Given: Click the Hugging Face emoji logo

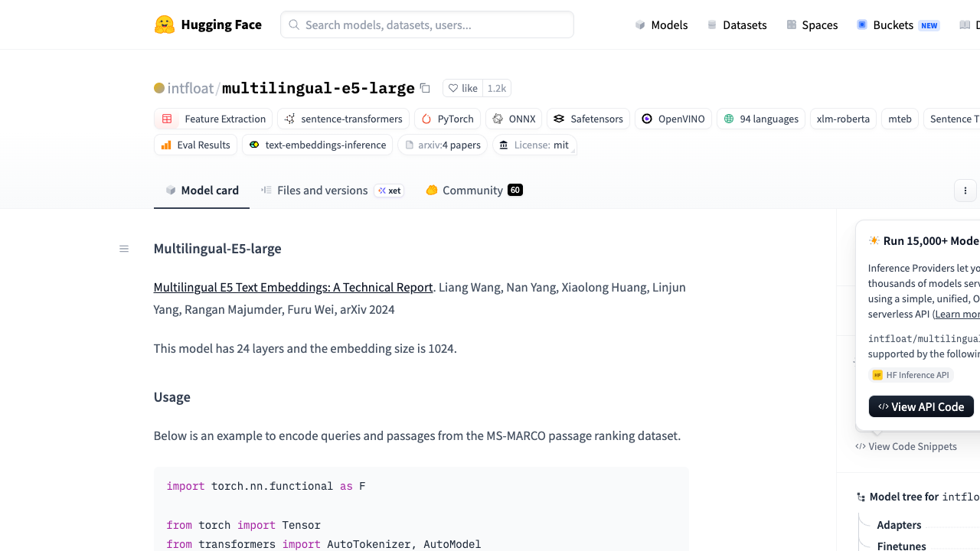Looking at the screenshot, I should coord(165,24).
